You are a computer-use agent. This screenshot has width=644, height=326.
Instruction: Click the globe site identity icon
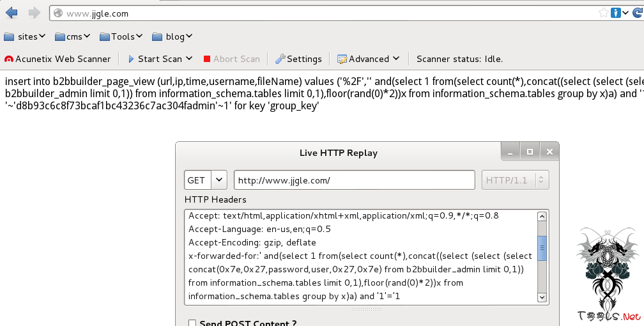click(58, 13)
